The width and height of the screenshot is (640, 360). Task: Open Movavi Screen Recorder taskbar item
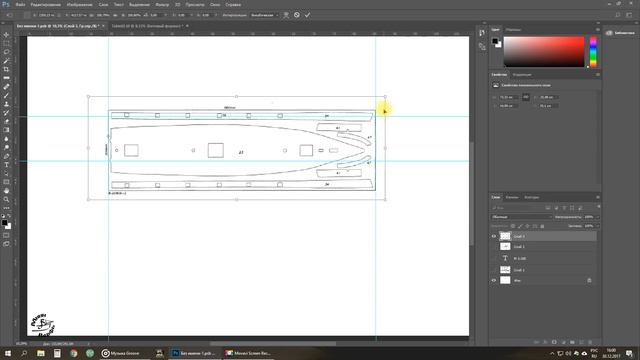coord(248,353)
